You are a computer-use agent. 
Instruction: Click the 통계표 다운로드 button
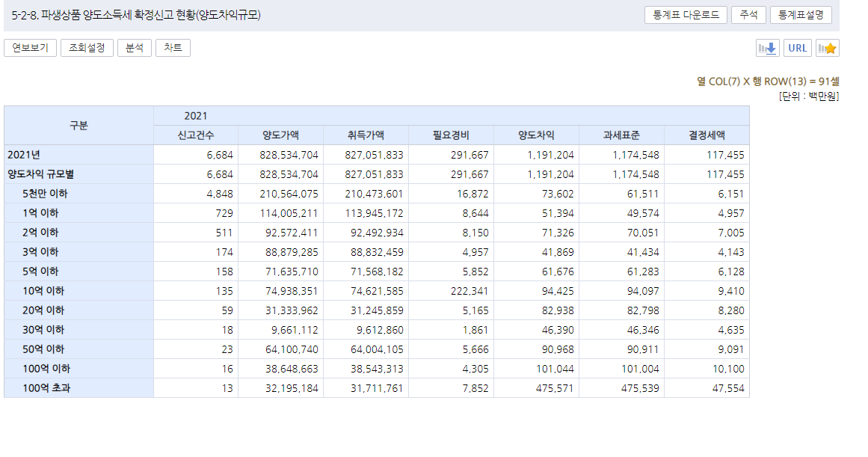(686, 15)
